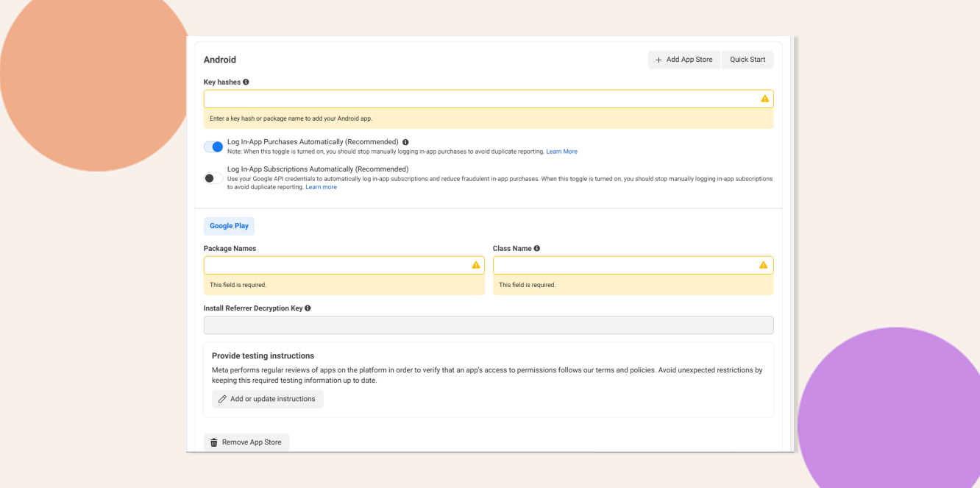Click into the Key hashes input field

coord(489,99)
